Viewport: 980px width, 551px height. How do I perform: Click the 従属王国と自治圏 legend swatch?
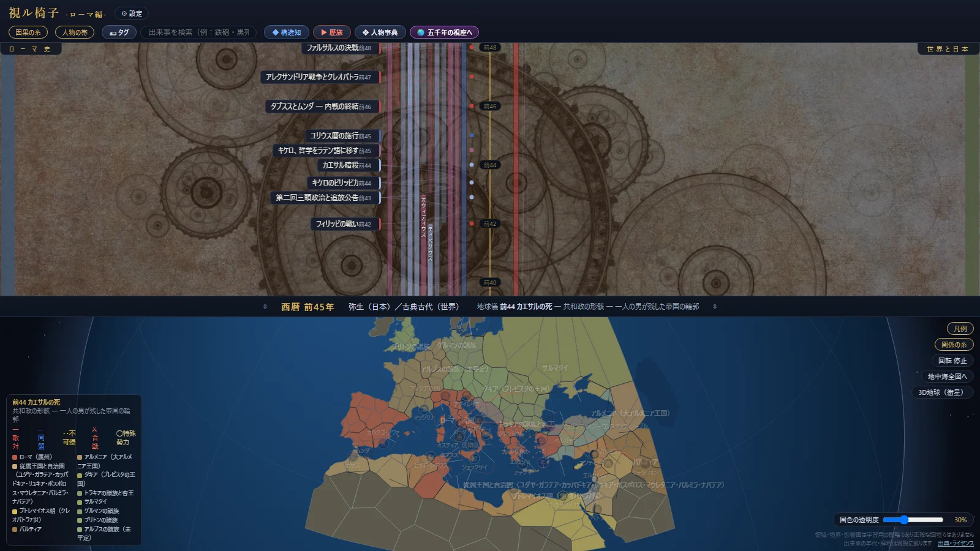point(15,467)
